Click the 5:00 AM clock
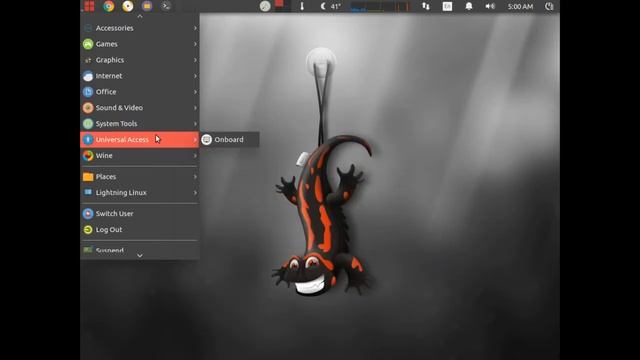This screenshot has height=360, width=640. click(x=520, y=7)
